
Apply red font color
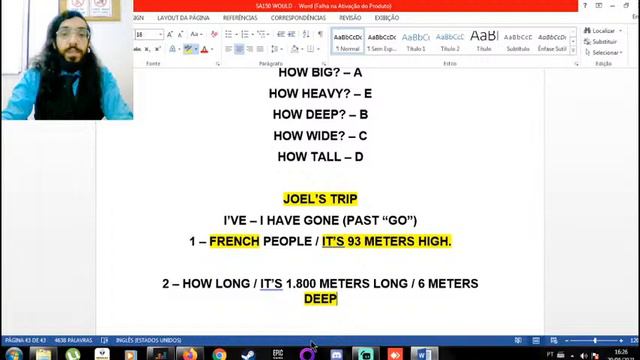coord(205,49)
